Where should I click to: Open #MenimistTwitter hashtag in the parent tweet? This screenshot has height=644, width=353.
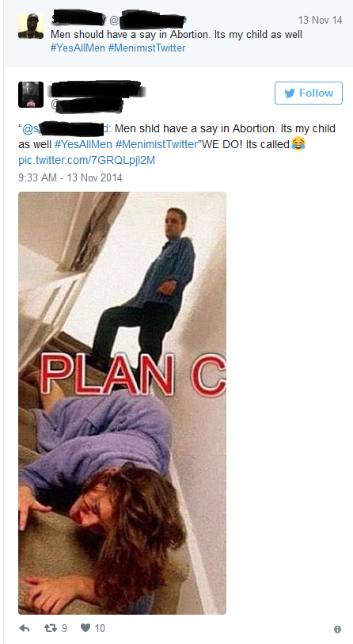tap(147, 48)
